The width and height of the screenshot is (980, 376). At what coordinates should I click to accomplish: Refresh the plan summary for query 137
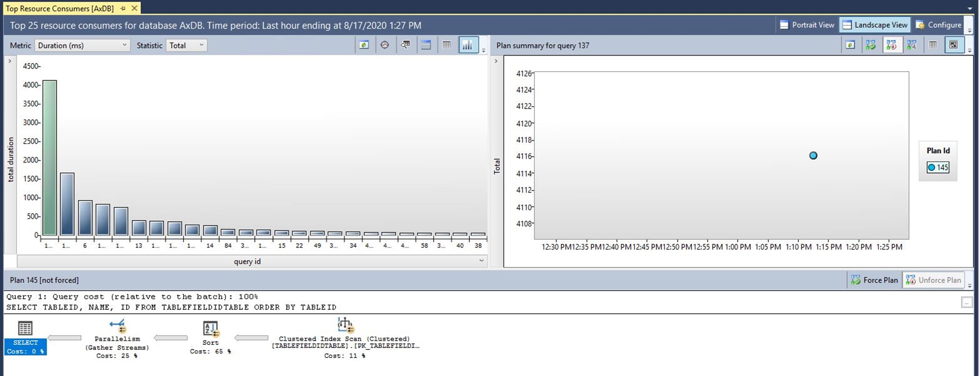pyautogui.click(x=850, y=45)
